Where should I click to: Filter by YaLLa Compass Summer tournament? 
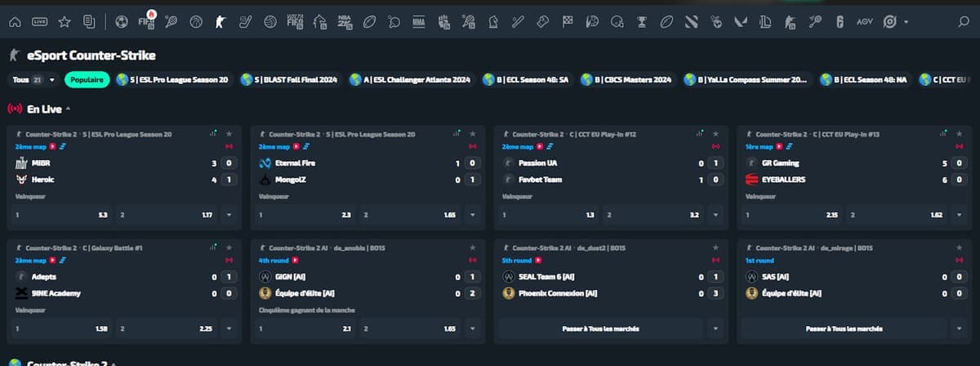tap(747, 80)
